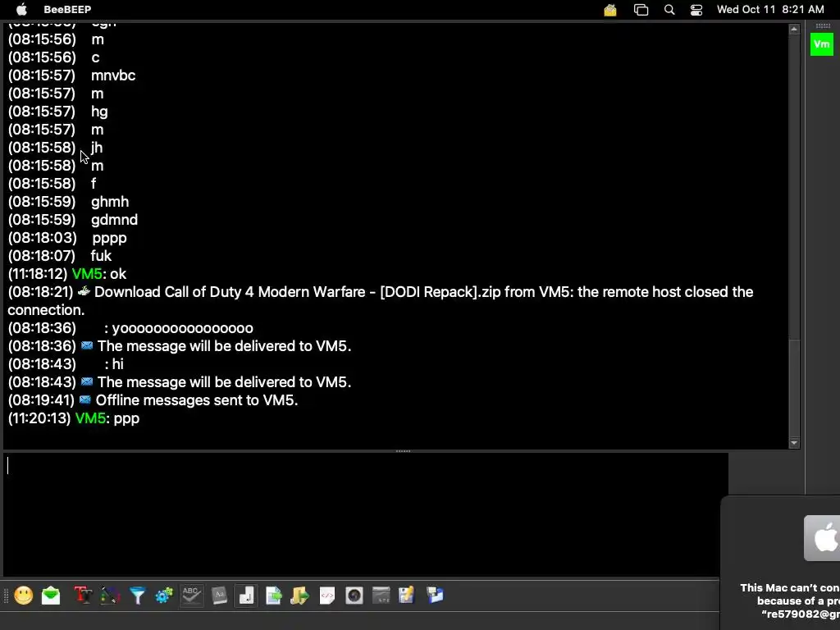Click the "jh" message
This screenshot has height=630, width=840.
pyautogui.click(x=97, y=148)
